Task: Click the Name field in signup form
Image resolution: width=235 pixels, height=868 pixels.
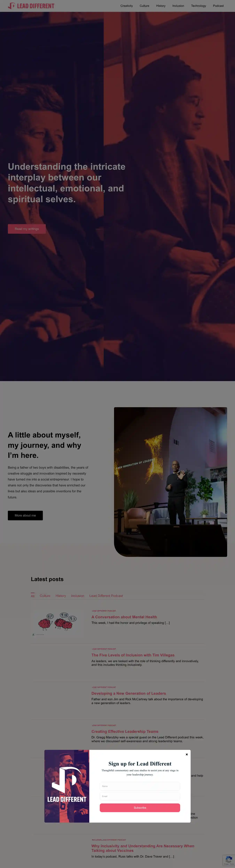Action: point(140,786)
